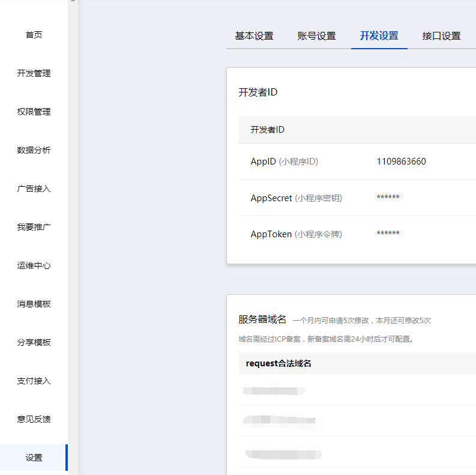Image resolution: width=476 pixels, height=475 pixels.
Task: Select 权限管理 in the left navigation
Action: 34,112
